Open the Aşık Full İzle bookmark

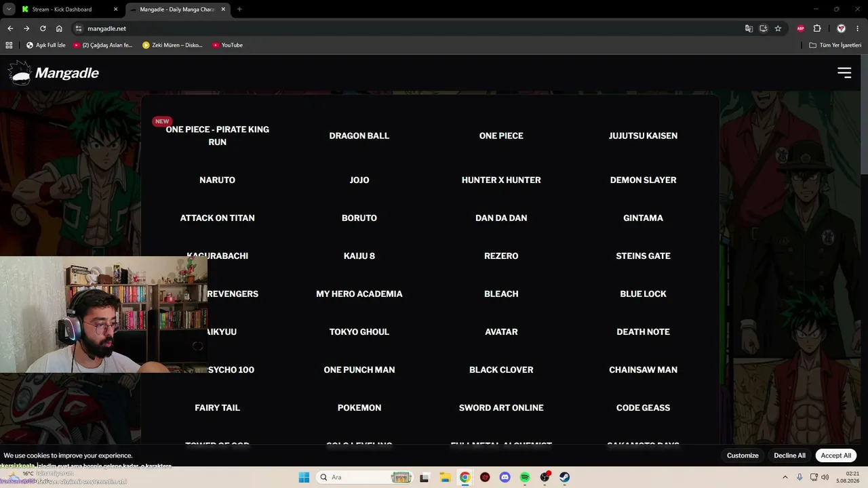coord(46,45)
